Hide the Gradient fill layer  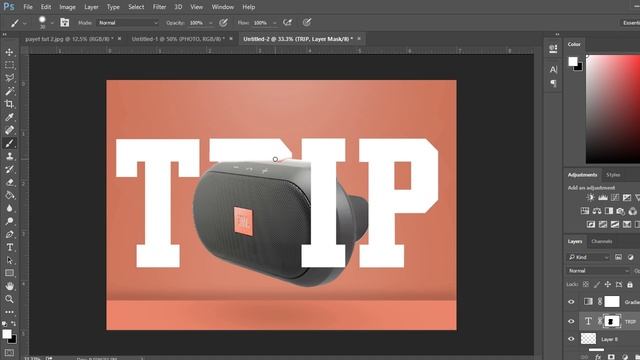point(571,302)
